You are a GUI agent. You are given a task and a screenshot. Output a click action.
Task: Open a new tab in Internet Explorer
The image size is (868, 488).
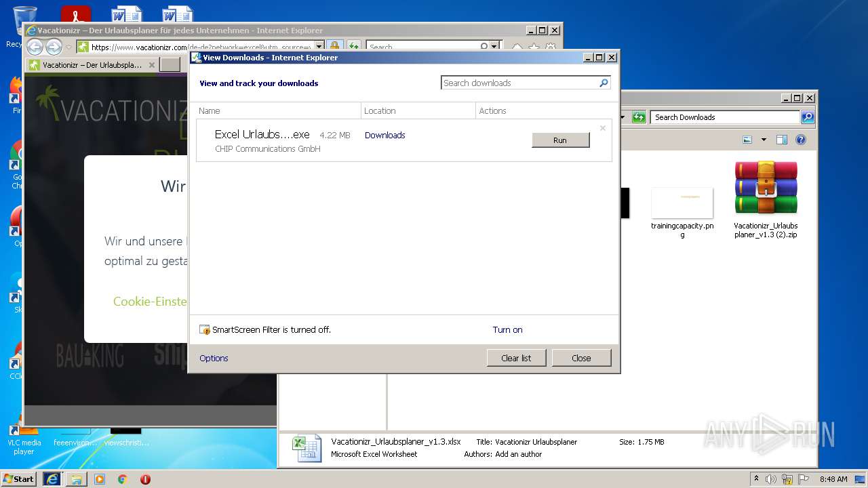(x=170, y=65)
